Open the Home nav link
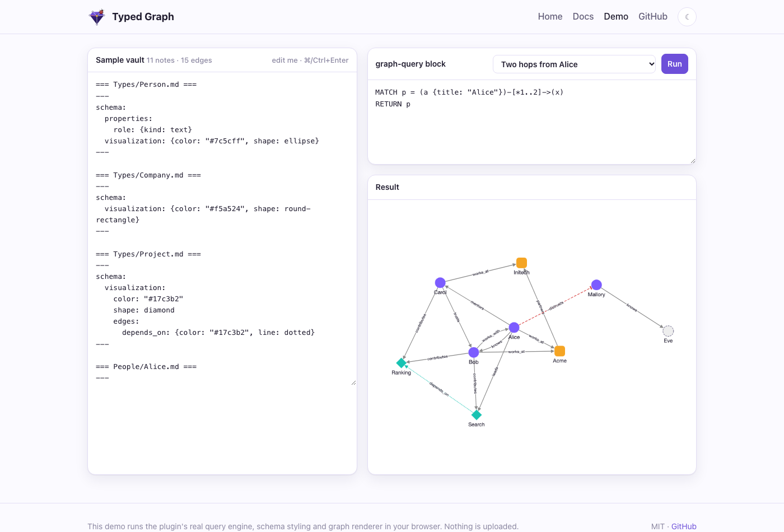Screen dimensions: 784x532 550,17
